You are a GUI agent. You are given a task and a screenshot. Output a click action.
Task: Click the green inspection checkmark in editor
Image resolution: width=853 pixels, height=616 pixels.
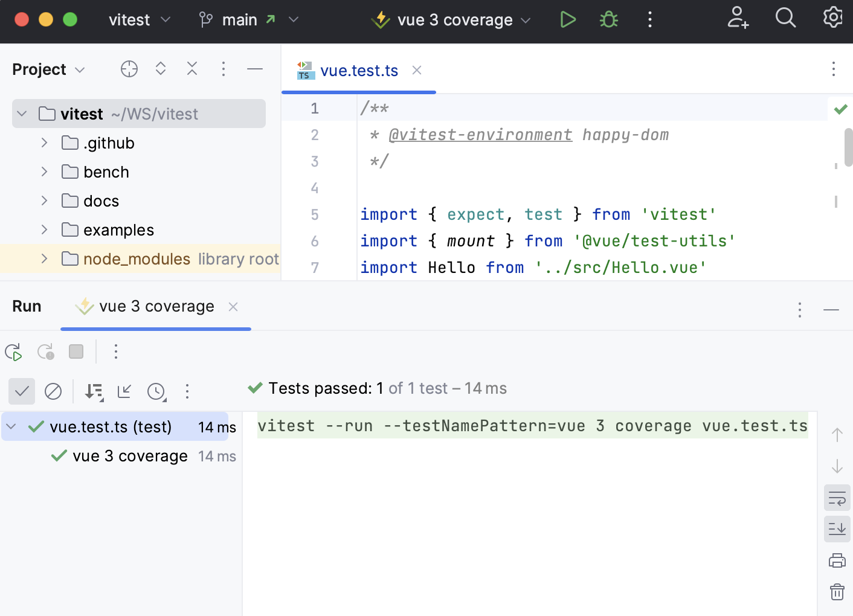(x=840, y=109)
